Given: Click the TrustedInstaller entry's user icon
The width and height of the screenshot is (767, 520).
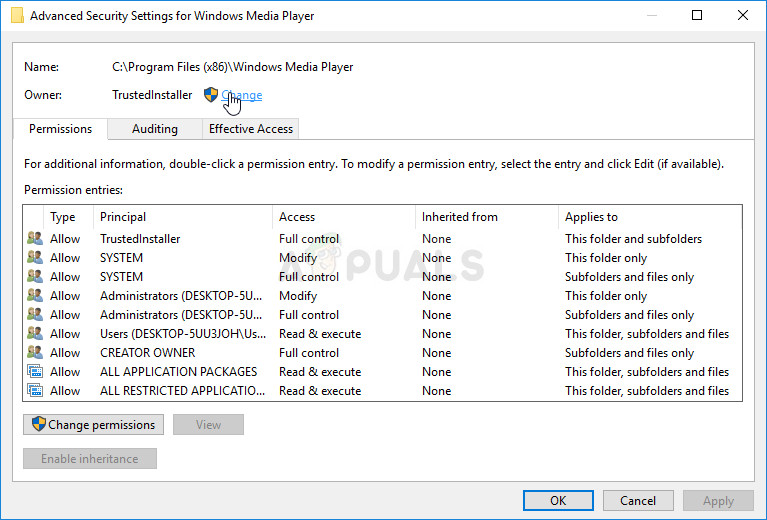Looking at the screenshot, I should tap(35, 239).
